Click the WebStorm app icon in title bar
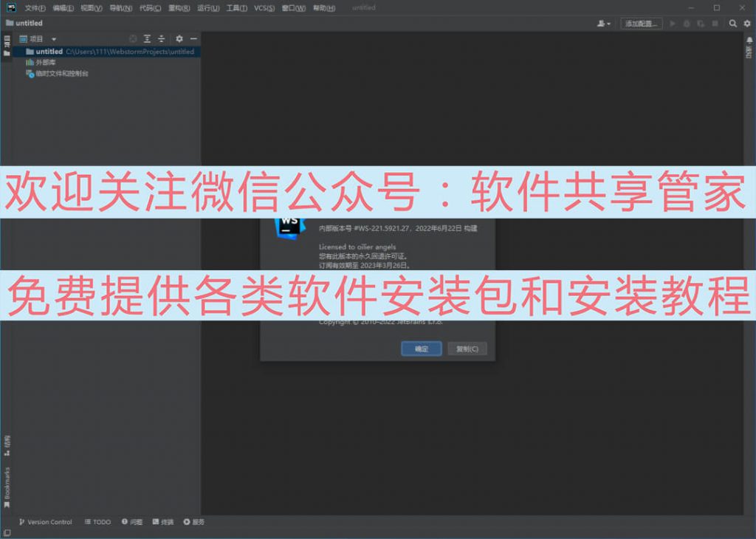Screen dimensions: 756x539 [x=11, y=7]
